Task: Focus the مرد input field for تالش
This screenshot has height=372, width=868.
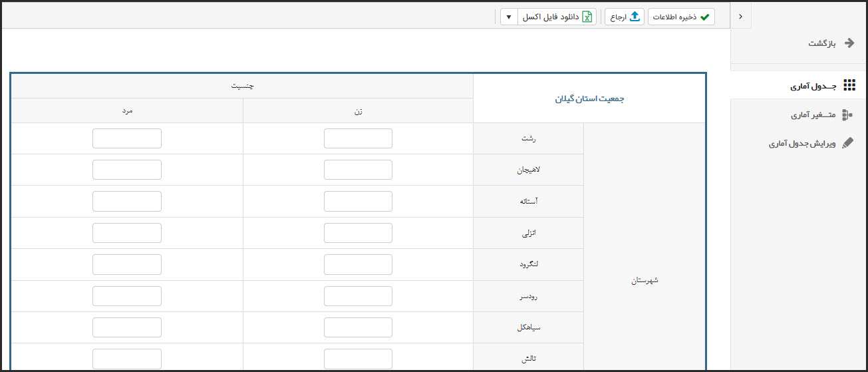Action: click(x=127, y=359)
